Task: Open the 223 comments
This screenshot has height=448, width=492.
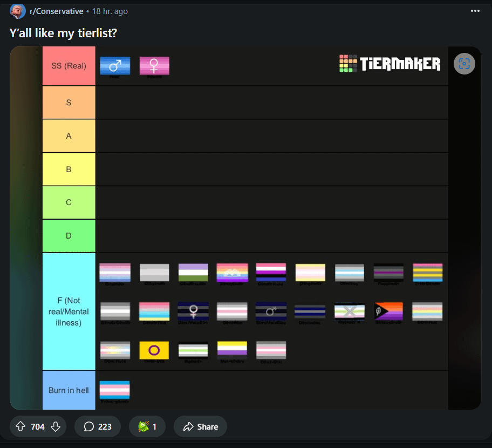Action: (x=98, y=426)
